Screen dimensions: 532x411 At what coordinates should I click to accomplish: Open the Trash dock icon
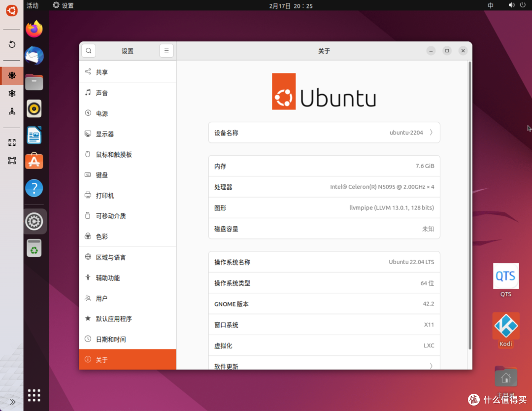click(34, 248)
